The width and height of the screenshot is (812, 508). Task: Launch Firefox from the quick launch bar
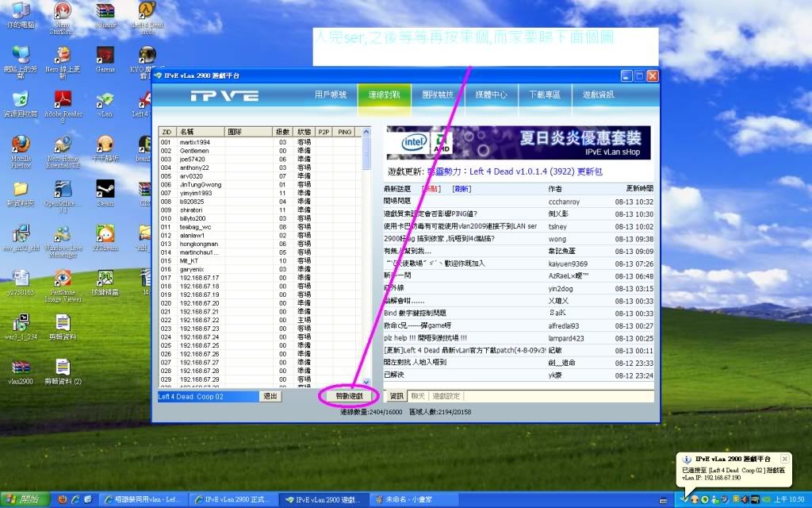63,500
